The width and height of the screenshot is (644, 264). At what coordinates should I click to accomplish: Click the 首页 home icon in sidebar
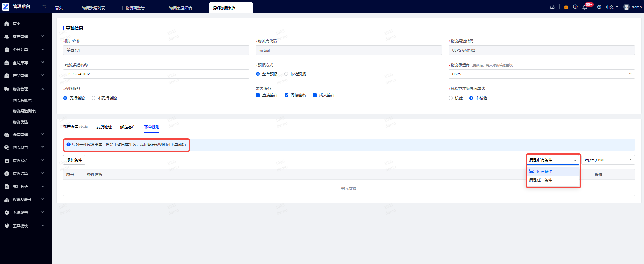[7, 24]
